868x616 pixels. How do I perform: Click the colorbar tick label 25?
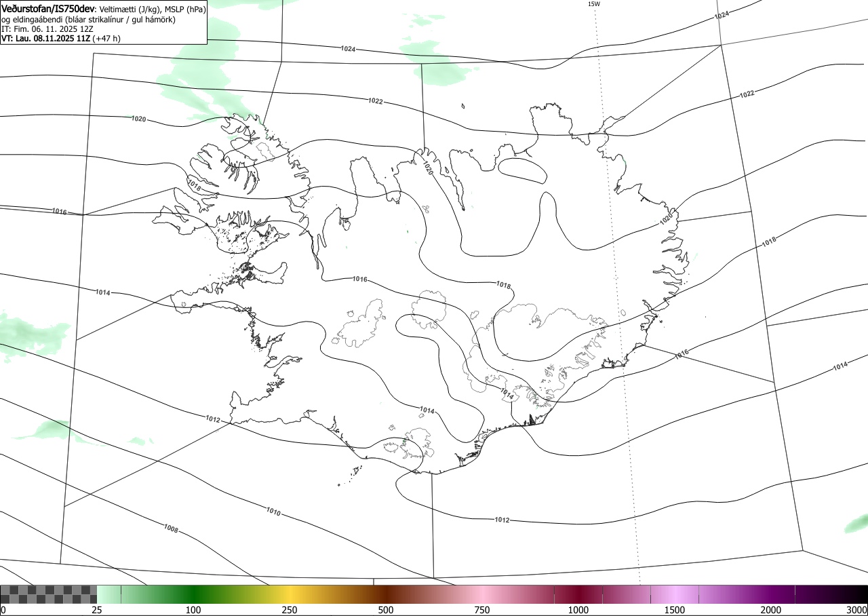pyautogui.click(x=97, y=610)
